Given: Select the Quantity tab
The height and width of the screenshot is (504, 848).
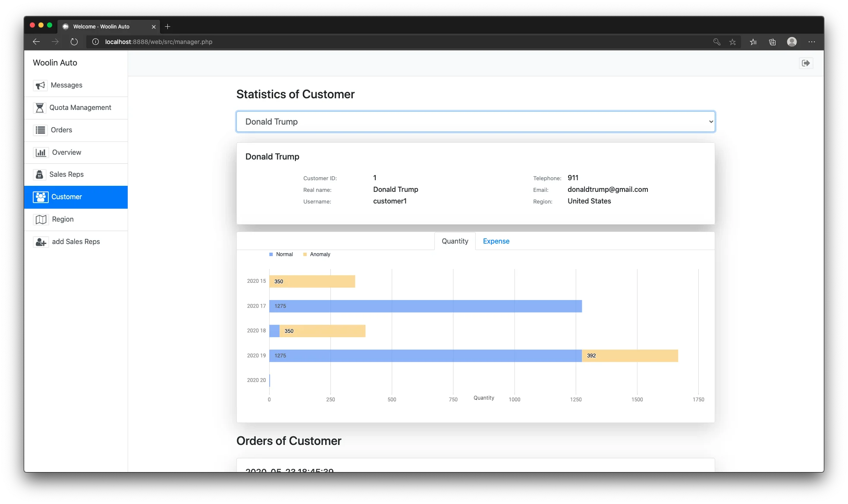Looking at the screenshot, I should click(455, 241).
